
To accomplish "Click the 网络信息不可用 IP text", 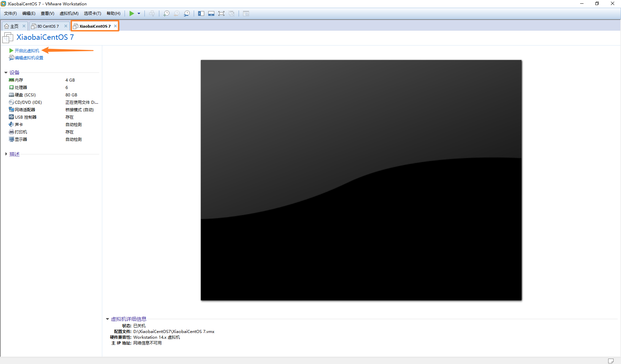I will tap(147, 343).
